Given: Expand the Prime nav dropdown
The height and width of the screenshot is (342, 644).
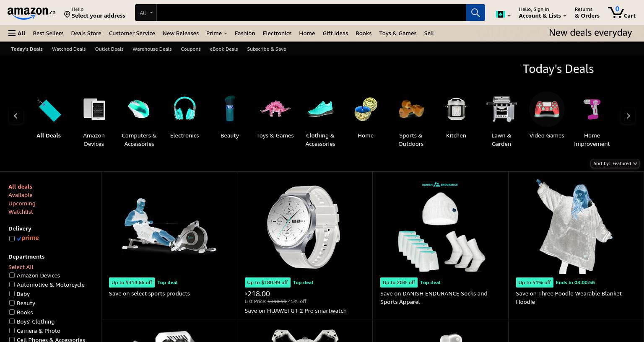Looking at the screenshot, I should point(216,33).
